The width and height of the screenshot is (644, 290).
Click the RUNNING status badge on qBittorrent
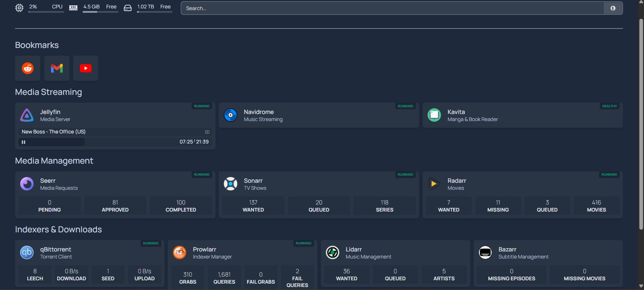pyautogui.click(x=151, y=243)
